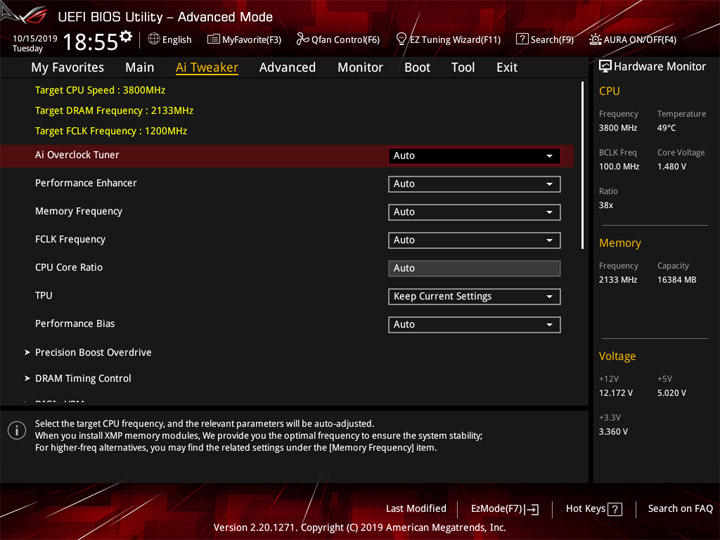This screenshot has width=720, height=540.
Task: Click Last Modified button
Action: pos(416,509)
